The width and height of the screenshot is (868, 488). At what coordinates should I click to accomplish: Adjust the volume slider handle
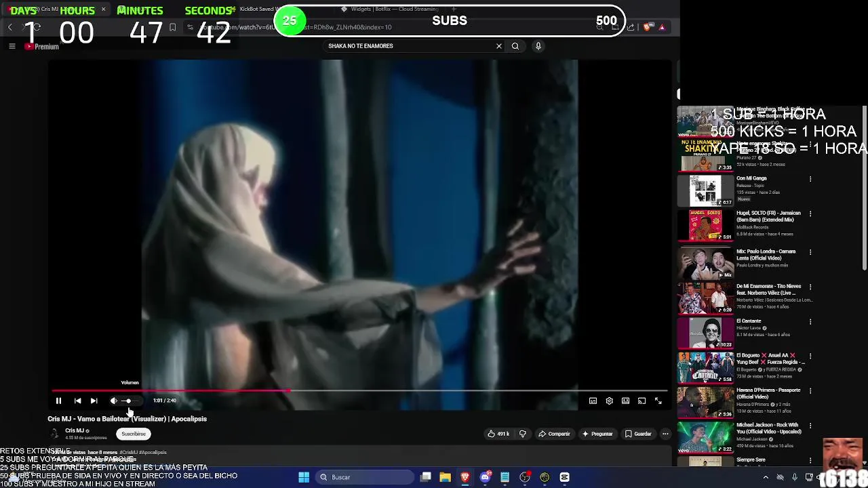click(x=127, y=401)
